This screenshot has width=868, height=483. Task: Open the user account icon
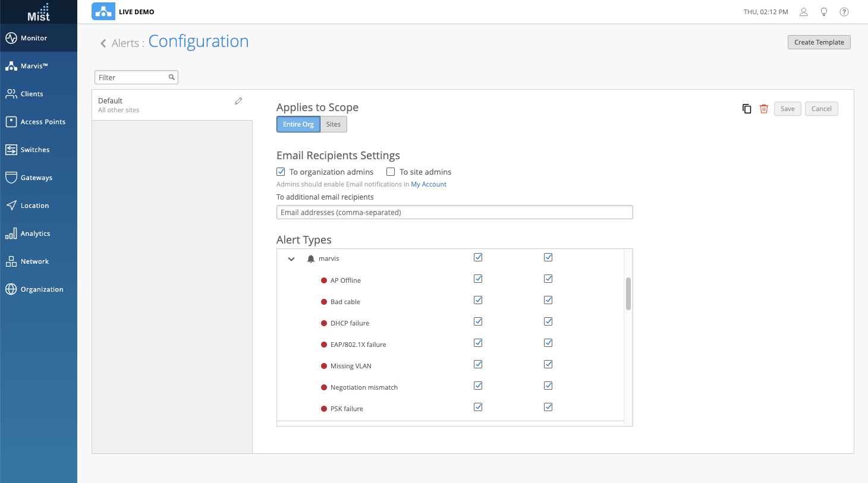(x=803, y=12)
